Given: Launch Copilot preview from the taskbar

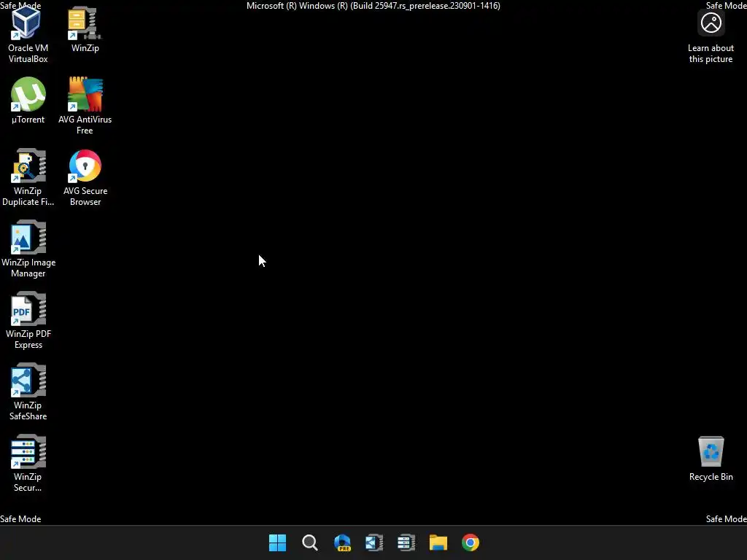Looking at the screenshot, I should coord(342,542).
